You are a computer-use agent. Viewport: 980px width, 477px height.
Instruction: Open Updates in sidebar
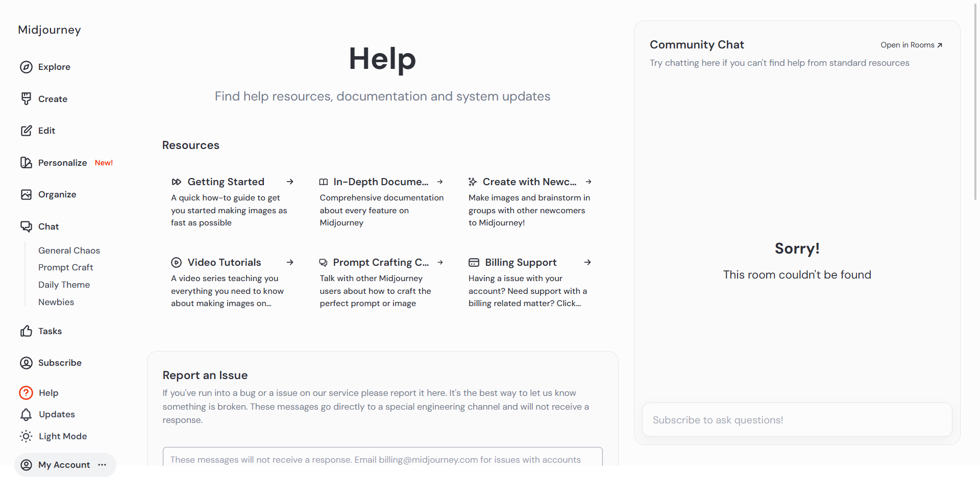point(57,414)
